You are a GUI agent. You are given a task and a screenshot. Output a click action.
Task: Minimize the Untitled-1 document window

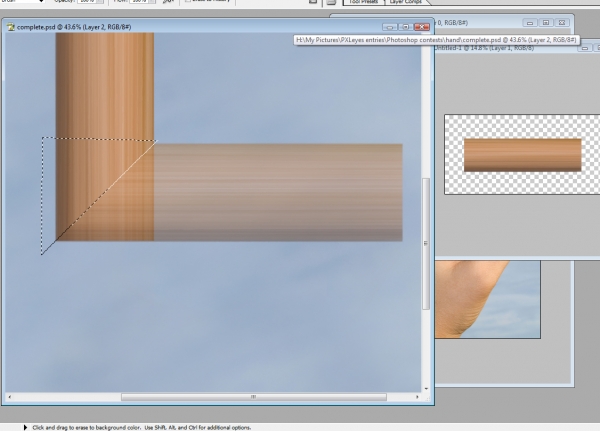(x=584, y=48)
